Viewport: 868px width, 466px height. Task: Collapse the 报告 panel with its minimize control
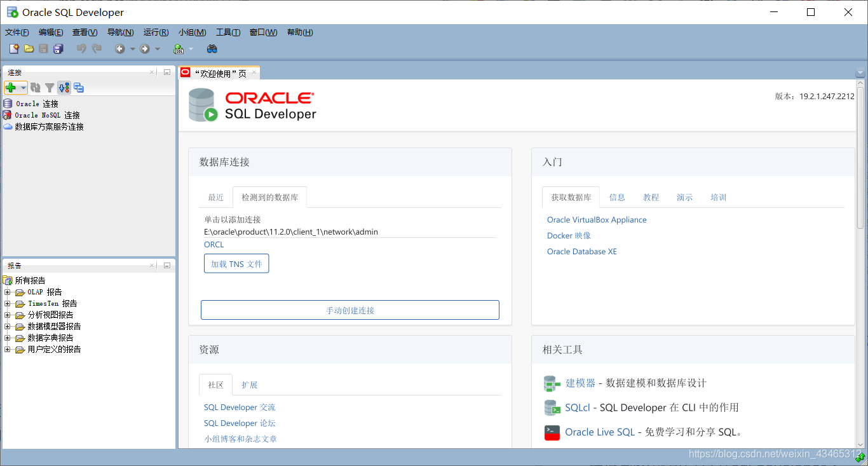166,265
